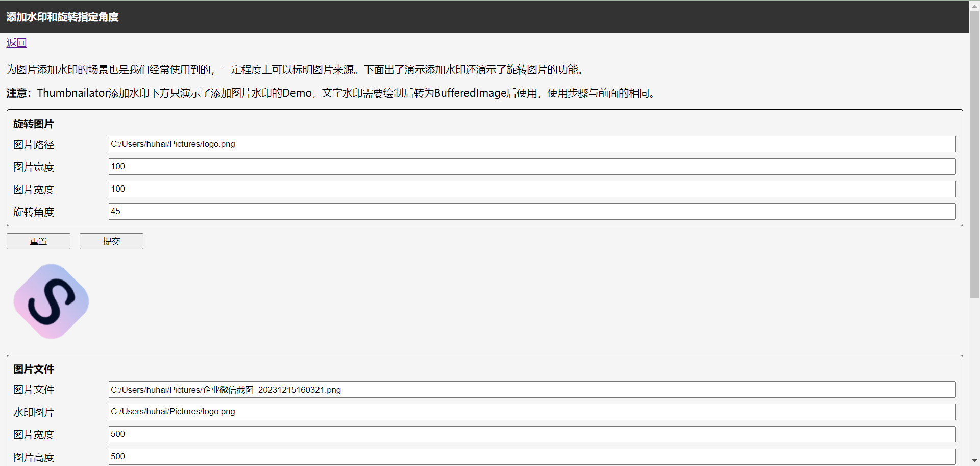The image size is (980, 466).
Task: Select the first 图片宽度 field showing 100
Action: [x=357, y=167]
